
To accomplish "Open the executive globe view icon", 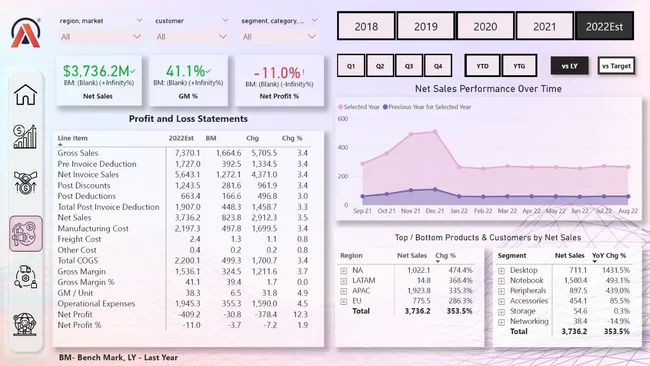I will 25,324.
